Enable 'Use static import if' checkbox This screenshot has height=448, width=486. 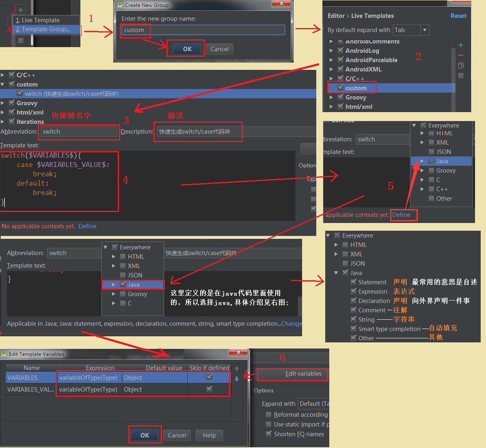point(269,424)
